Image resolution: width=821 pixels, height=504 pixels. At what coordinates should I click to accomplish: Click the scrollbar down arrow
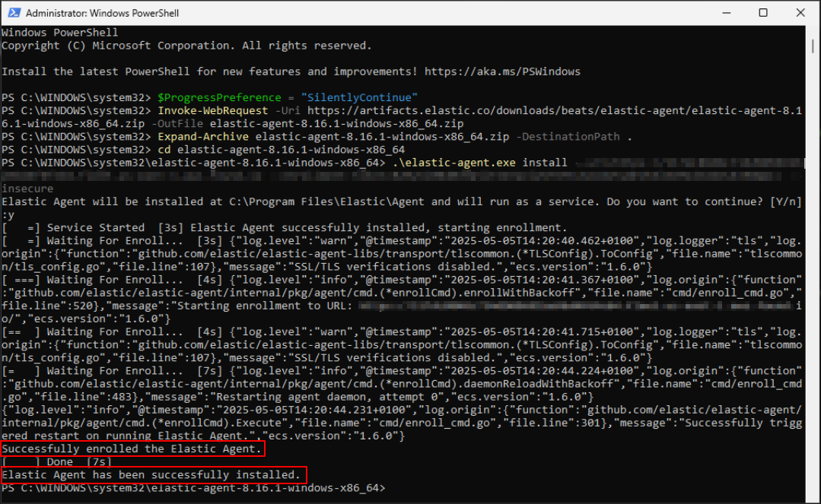point(813,495)
